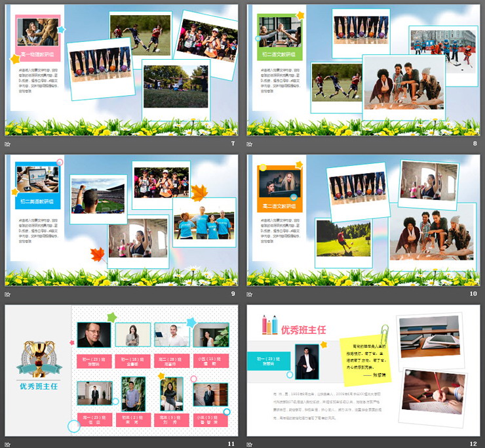Click the animation star icon under slide 7

8,144
